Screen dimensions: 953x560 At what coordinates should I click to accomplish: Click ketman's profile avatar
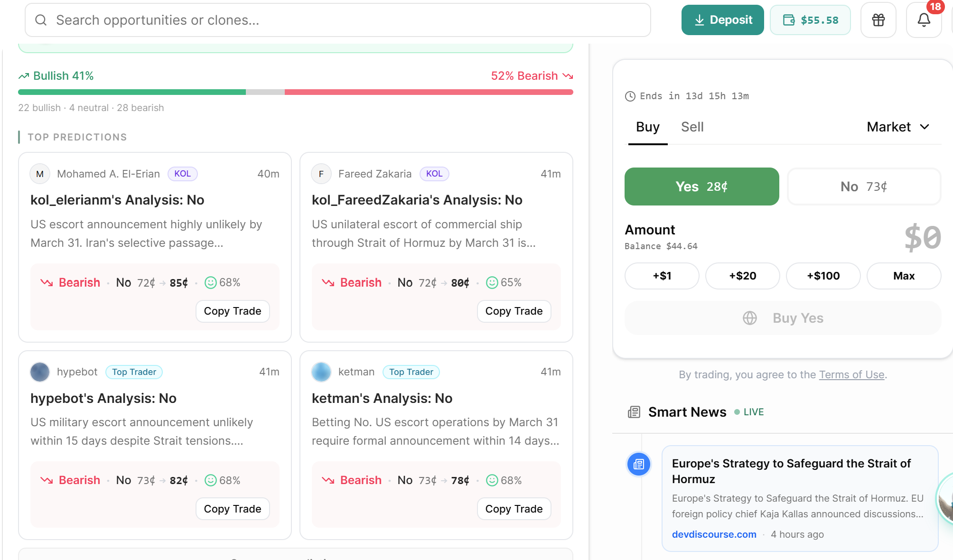321,372
